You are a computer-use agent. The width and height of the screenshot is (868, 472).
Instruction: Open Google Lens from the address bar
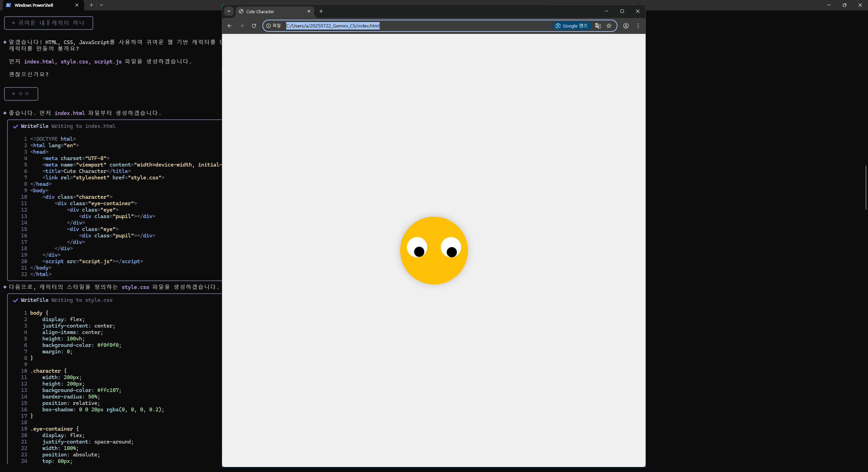pyautogui.click(x=571, y=26)
